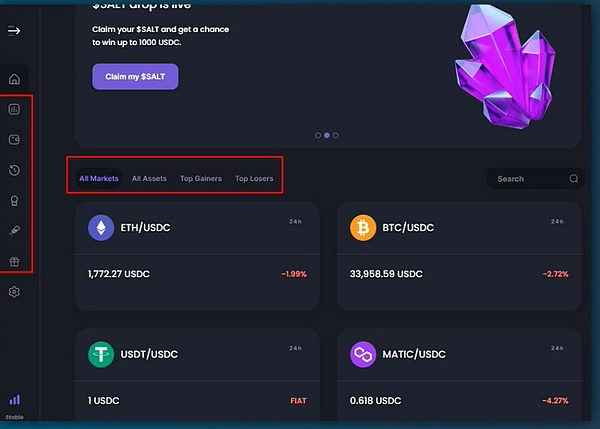Expand the sidebar with the arrow icon

(14, 31)
